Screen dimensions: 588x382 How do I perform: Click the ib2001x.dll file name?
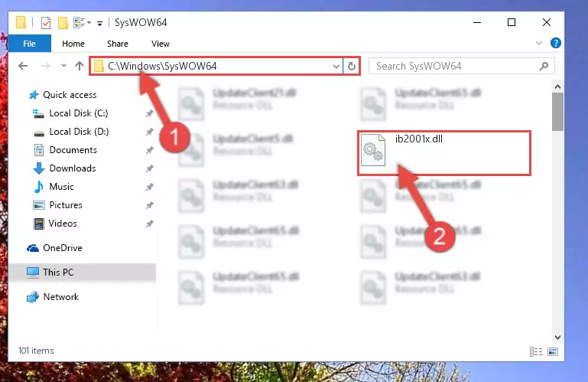(419, 139)
